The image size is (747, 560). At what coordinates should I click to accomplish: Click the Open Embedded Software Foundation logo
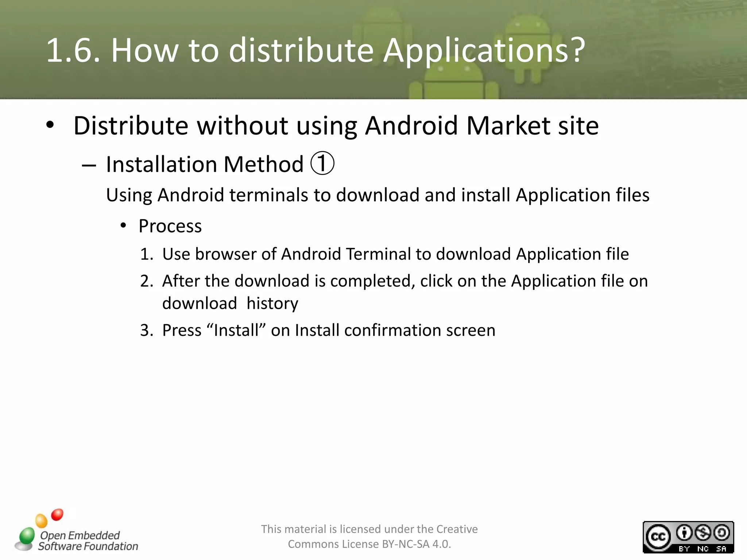[x=76, y=530]
